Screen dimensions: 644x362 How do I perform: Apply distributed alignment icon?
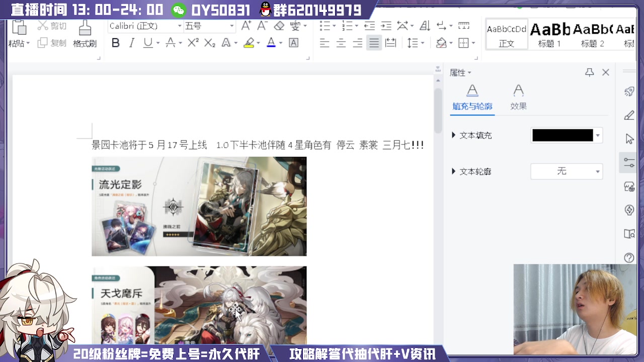pos(390,43)
